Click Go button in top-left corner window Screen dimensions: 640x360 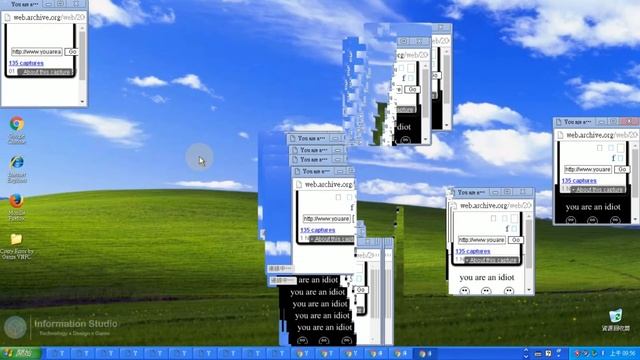pyautogui.click(x=72, y=52)
